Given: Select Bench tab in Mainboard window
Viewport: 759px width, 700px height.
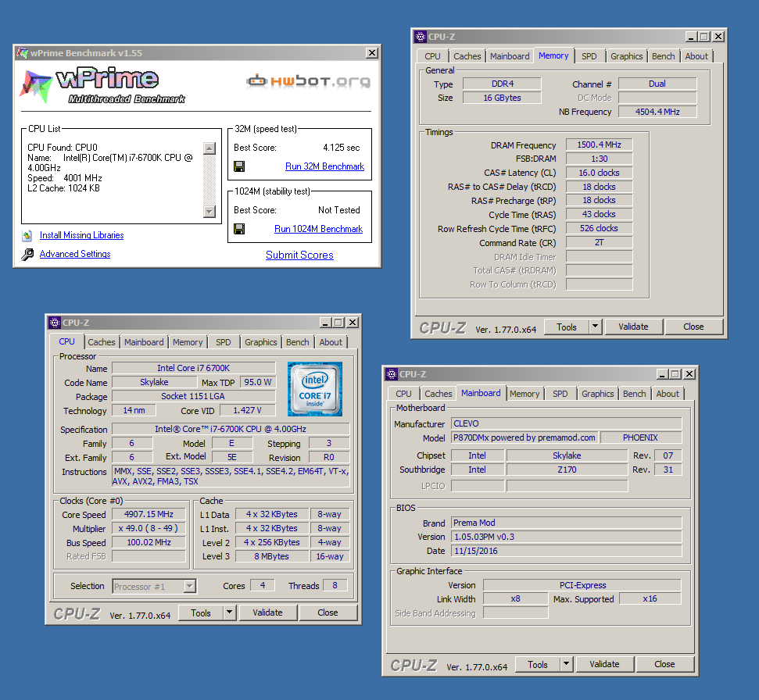Looking at the screenshot, I should [x=634, y=395].
